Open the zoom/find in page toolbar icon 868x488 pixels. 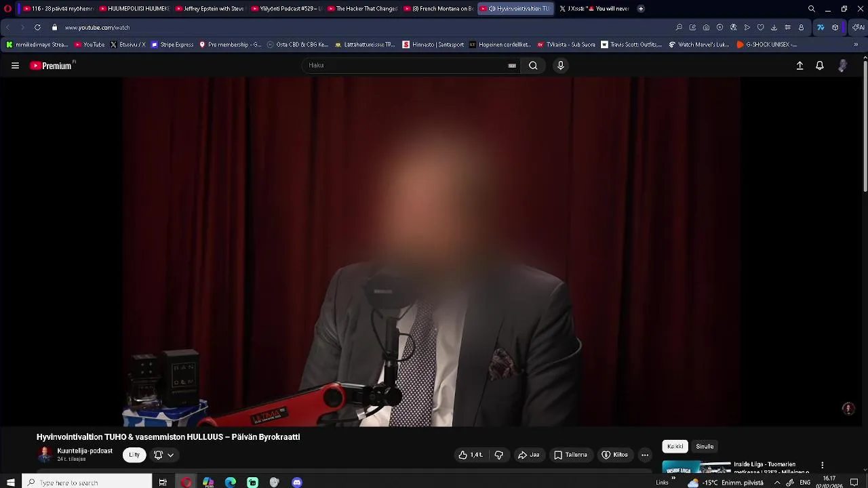point(679,27)
